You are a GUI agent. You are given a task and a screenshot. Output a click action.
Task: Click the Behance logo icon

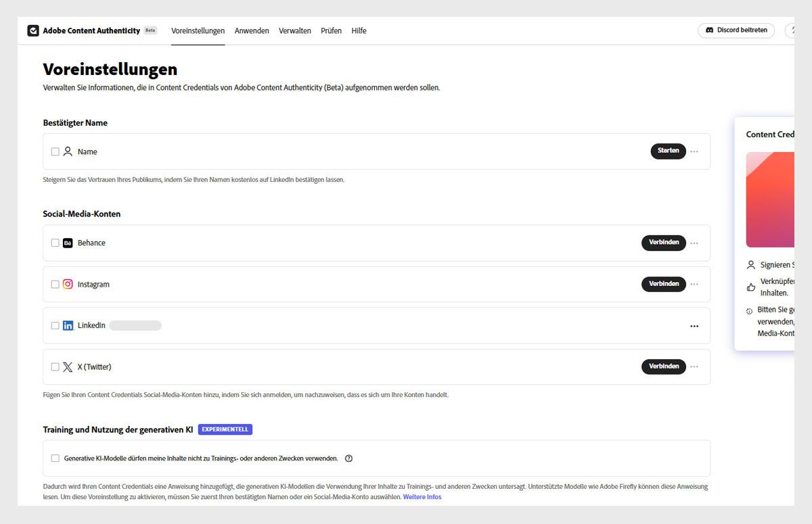(68, 243)
